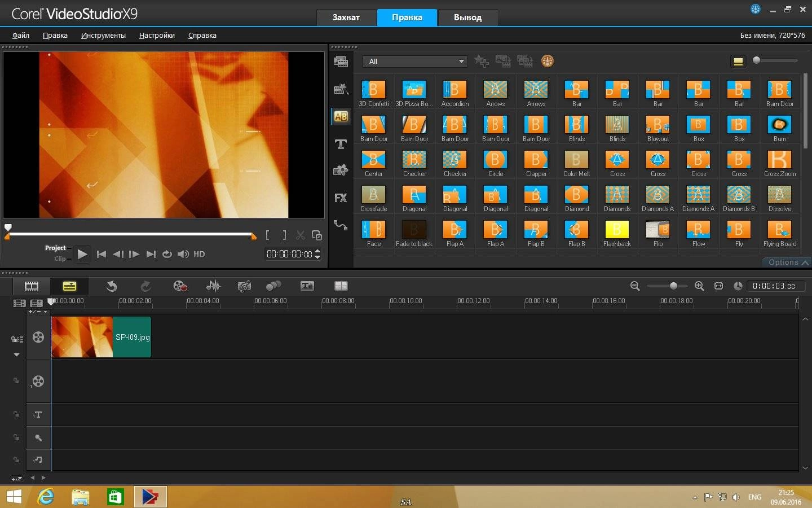Select Project playback mode

tap(55, 248)
